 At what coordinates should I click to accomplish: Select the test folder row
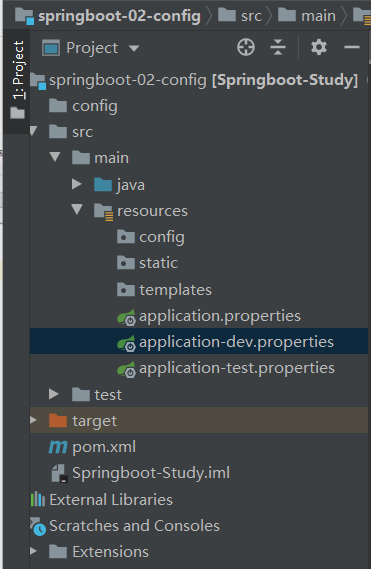pyautogui.click(x=199, y=394)
